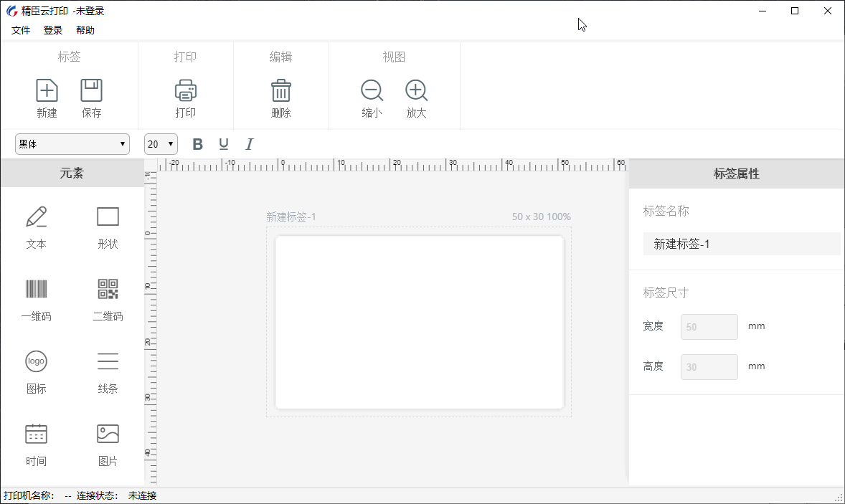The image size is (845, 504).
Task: Open the font size 20 dropdown
Action: (x=161, y=144)
